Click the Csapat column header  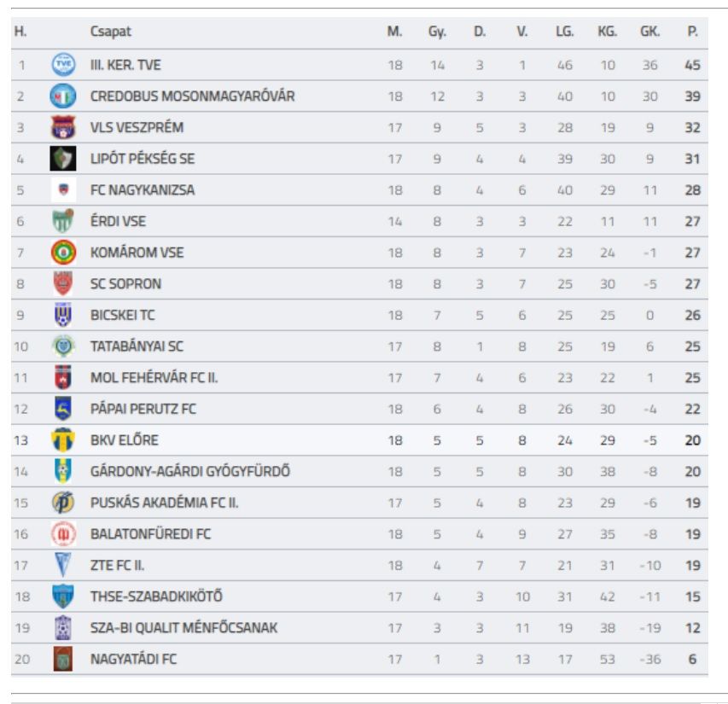click(111, 32)
